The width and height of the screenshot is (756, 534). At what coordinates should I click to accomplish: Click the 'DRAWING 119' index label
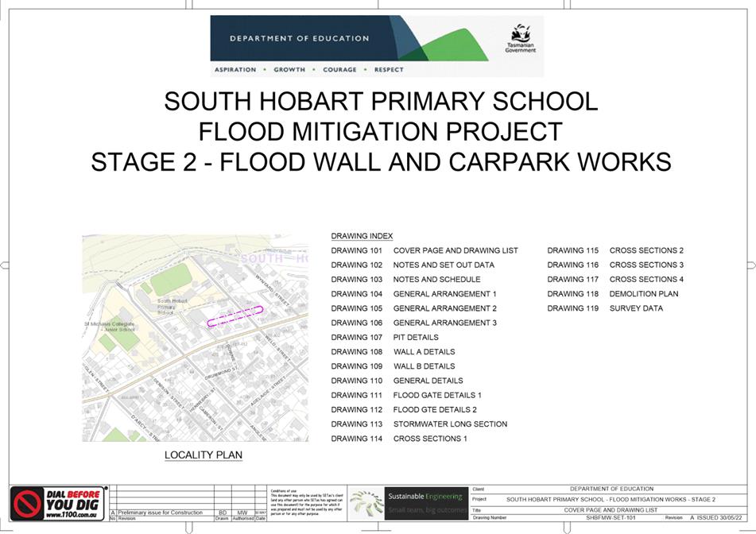[x=573, y=308]
